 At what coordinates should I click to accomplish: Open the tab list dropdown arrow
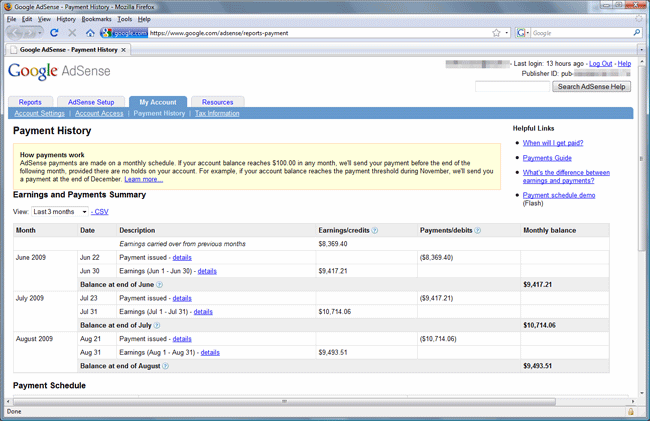pos(641,50)
